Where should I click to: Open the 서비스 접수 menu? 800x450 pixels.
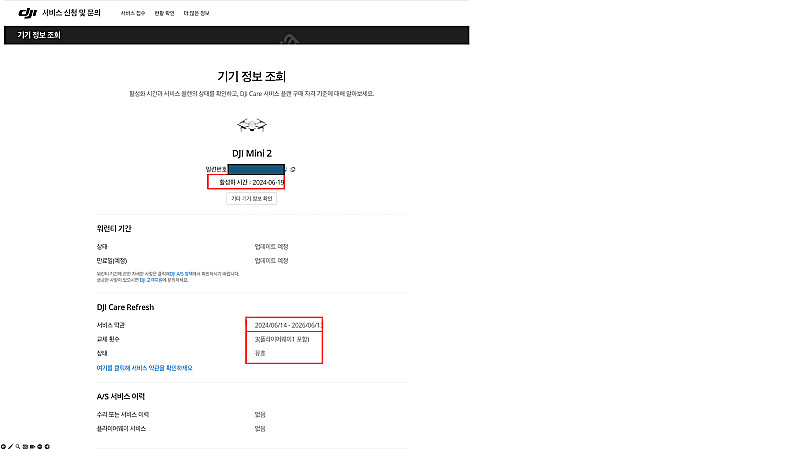(133, 13)
